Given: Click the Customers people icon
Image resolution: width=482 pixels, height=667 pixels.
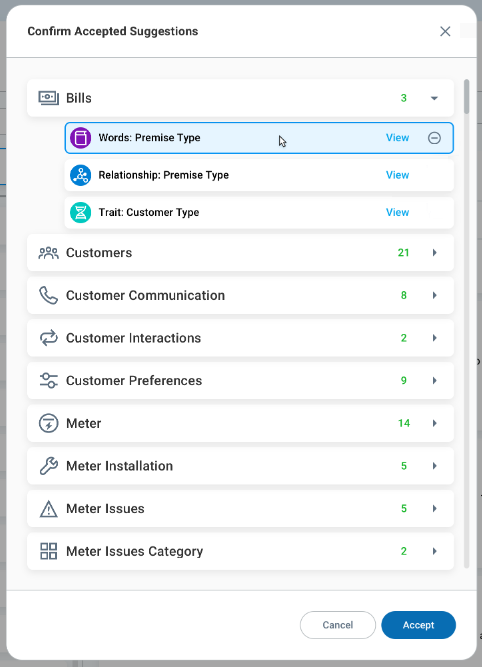Looking at the screenshot, I should (x=48, y=253).
